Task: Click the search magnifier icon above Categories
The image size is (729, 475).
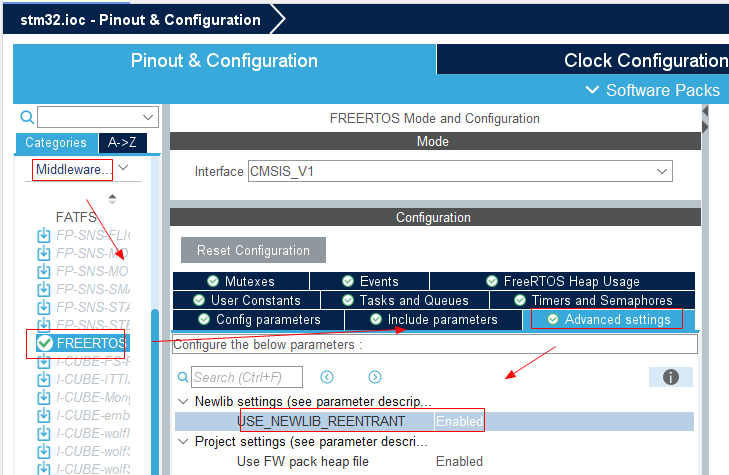Action: [27, 117]
